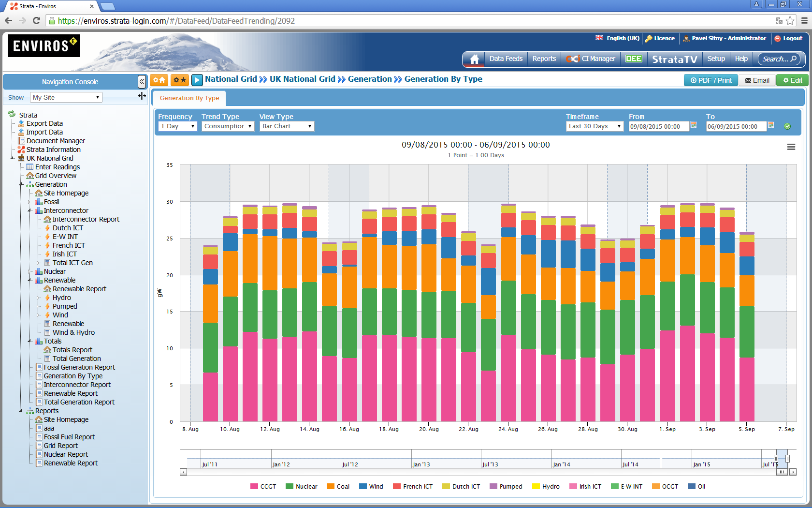Click the orange set-as-homepage gear button
The image size is (812, 508).
tap(159, 80)
